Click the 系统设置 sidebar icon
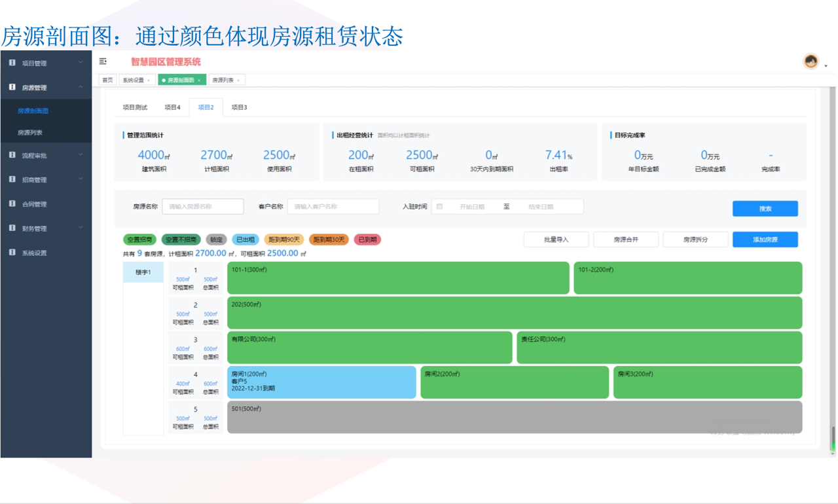Image resolution: width=838 pixels, height=504 pixels. pyautogui.click(x=12, y=252)
